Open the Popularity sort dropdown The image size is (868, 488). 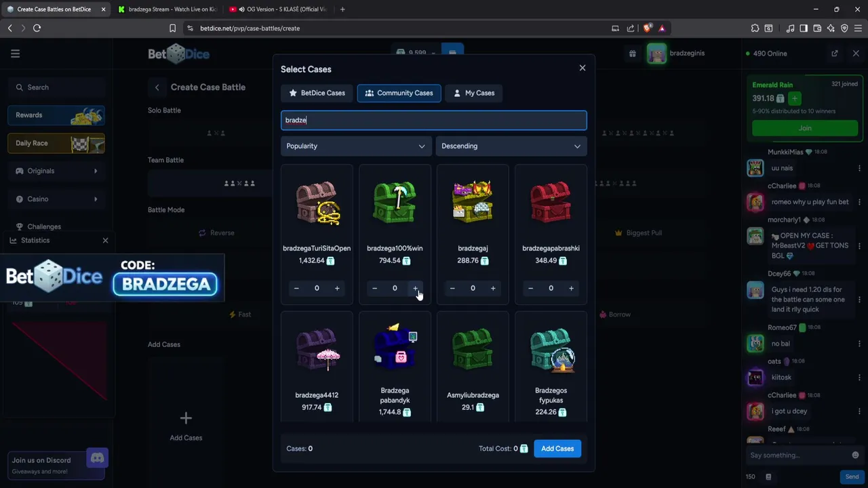tap(356, 146)
